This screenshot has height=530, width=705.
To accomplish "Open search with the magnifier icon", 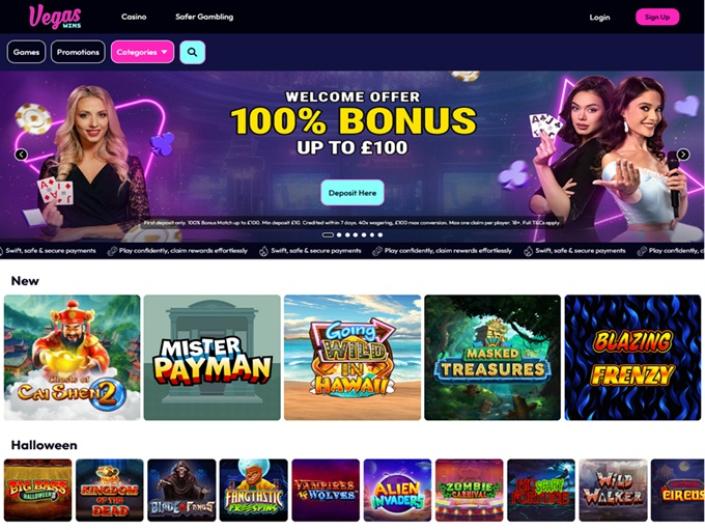I will tap(192, 52).
